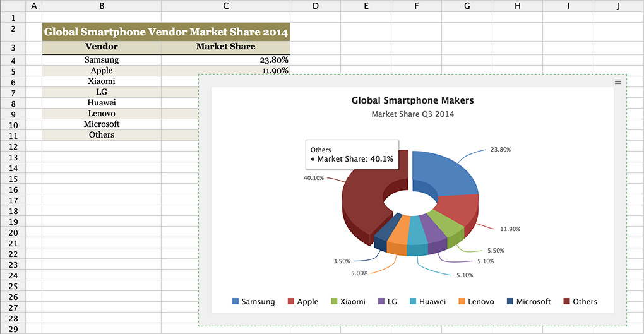
Task: Toggle Xiaomi series in chart legend
Action: coord(349,302)
